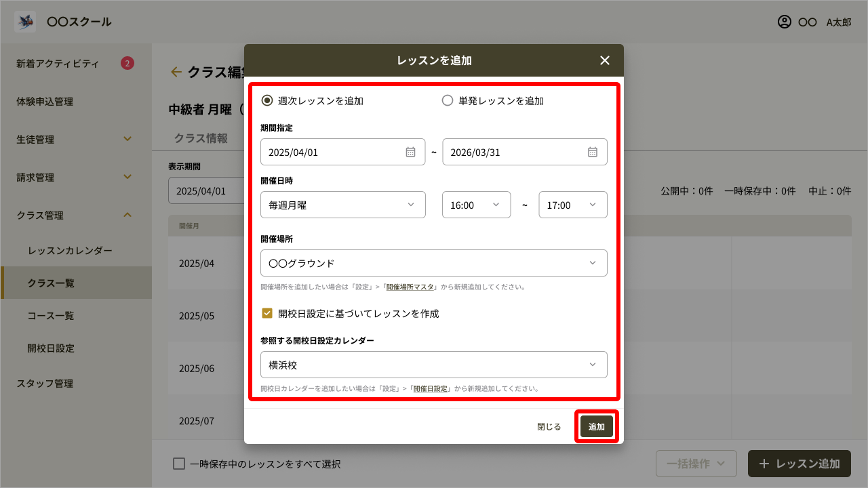Click the user account icon in header
The height and width of the screenshot is (488, 868).
pos(785,22)
